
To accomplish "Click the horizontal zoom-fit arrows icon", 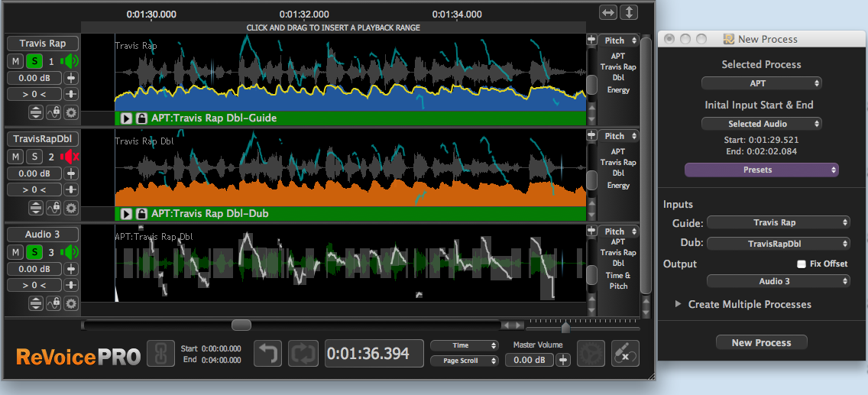I will pos(608,12).
